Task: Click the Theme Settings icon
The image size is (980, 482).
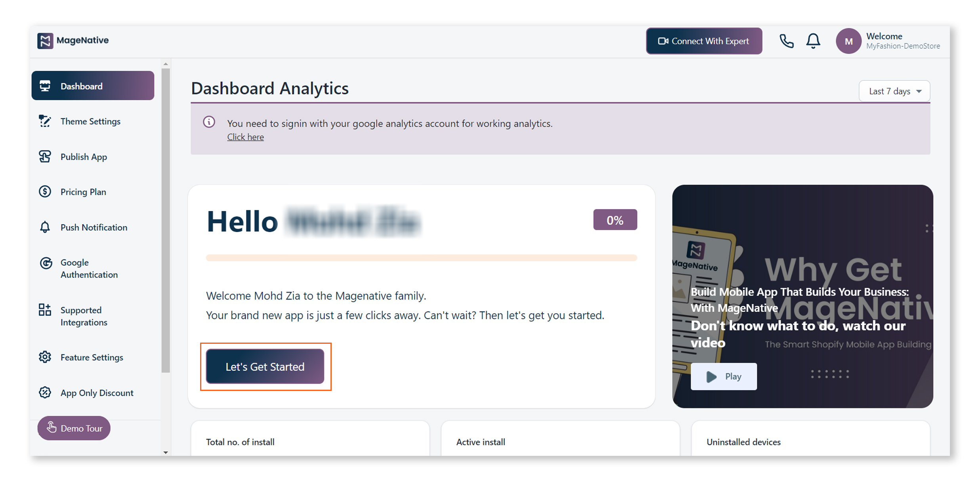Action: pyautogui.click(x=45, y=121)
